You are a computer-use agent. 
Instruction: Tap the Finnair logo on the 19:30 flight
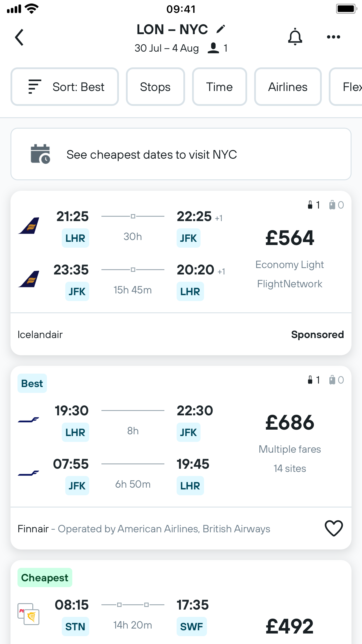click(x=29, y=420)
